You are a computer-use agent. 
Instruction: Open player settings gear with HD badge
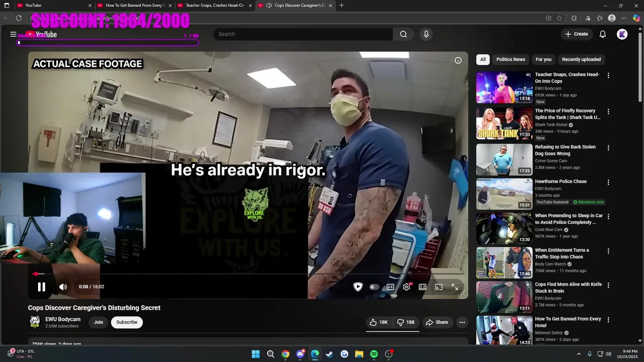tap(407, 287)
